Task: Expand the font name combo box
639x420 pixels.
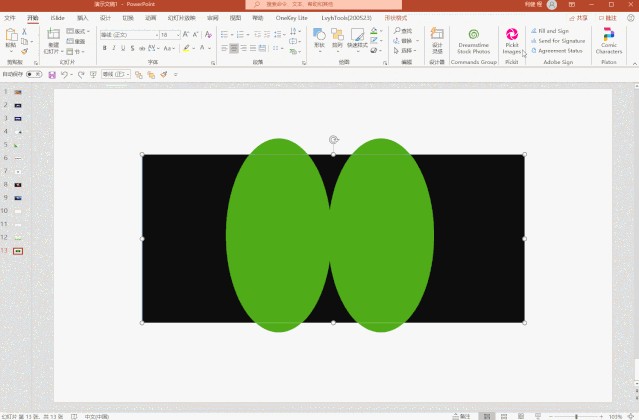Action: coord(155,34)
